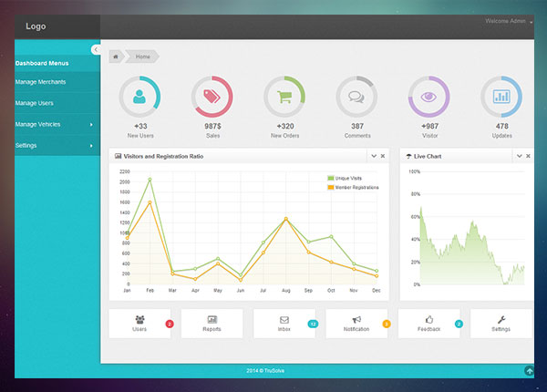Expand the Settings submenu in sidebar
The image size is (547, 392).
point(90,146)
